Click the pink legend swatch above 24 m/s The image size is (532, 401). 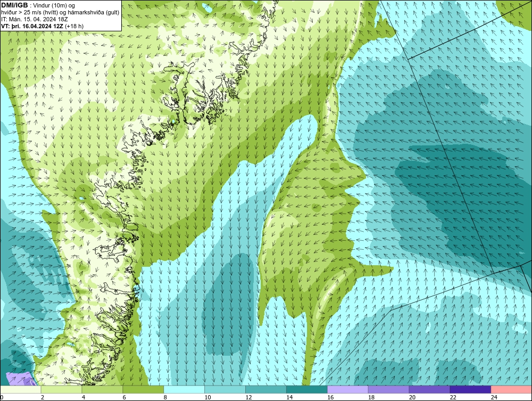pyautogui.click(x=511, y=389)
